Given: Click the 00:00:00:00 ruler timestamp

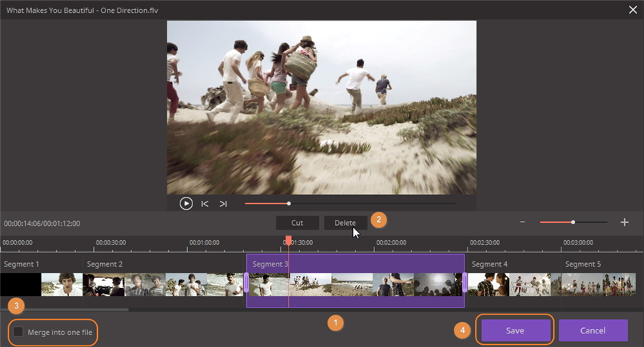Looking at the screenshot, I should coord(17,242).
